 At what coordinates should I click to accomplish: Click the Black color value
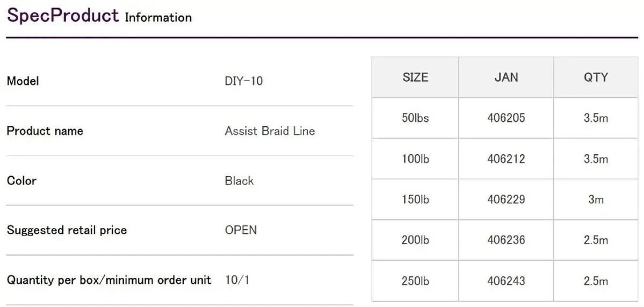pyautogui.click(x=239, y=181)
